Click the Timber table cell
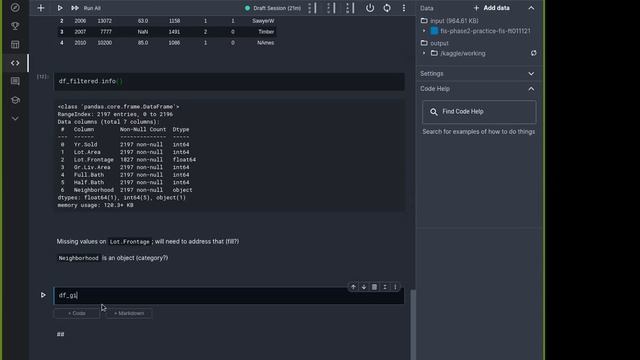 (x=266, y=31)
